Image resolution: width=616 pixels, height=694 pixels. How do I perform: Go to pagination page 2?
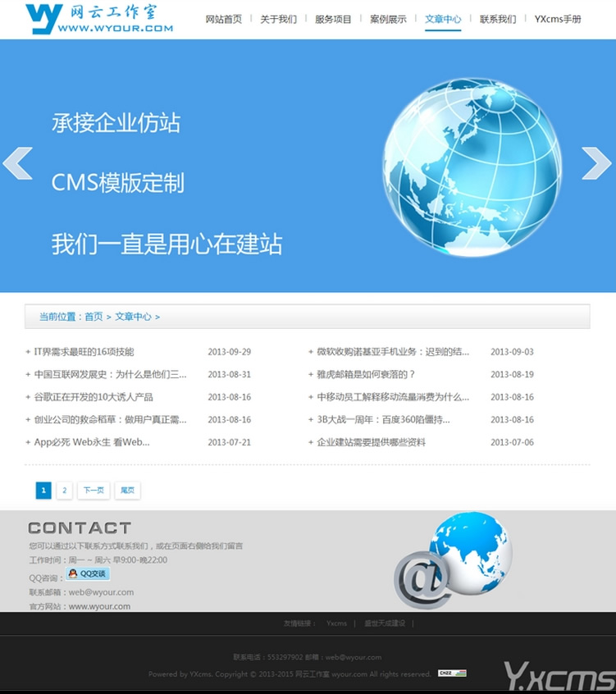[x=64, y=491]
